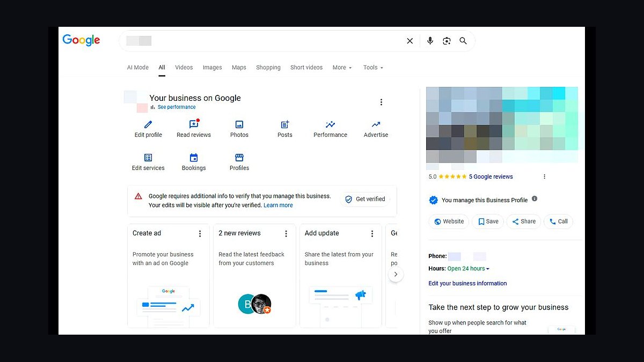Viewport: 644px width, 362px height.
Task: Click the ad illustration in Create ad card
Action: pyautogui.click(x=169, y=306)
